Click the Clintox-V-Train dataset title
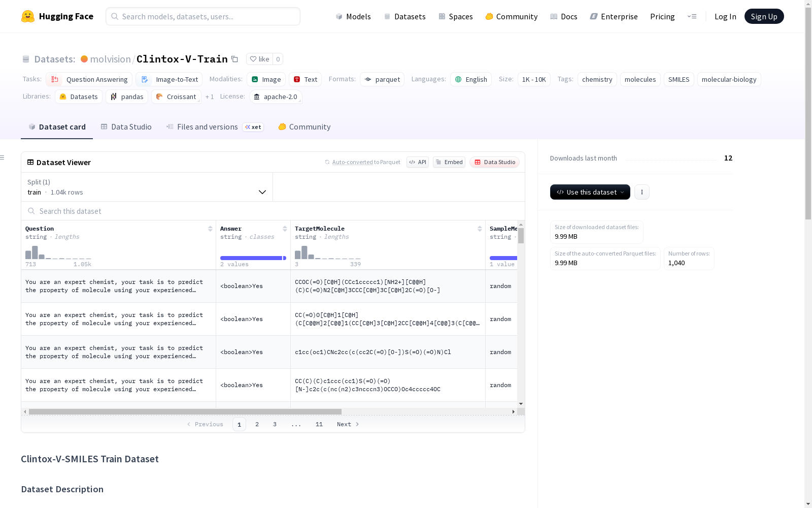The height and width of the screenshot is (508, 812). tap(182, 59)
